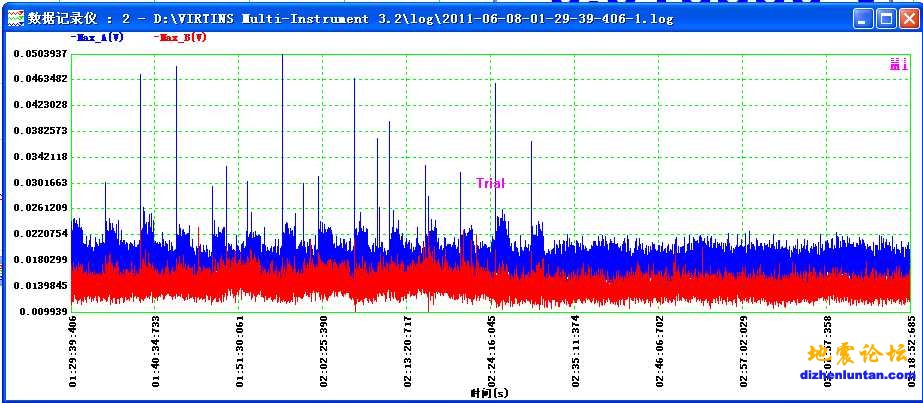Click the magenta text at plot top-right corner
This screenshot has height=403, width=923.
point(898,65)
